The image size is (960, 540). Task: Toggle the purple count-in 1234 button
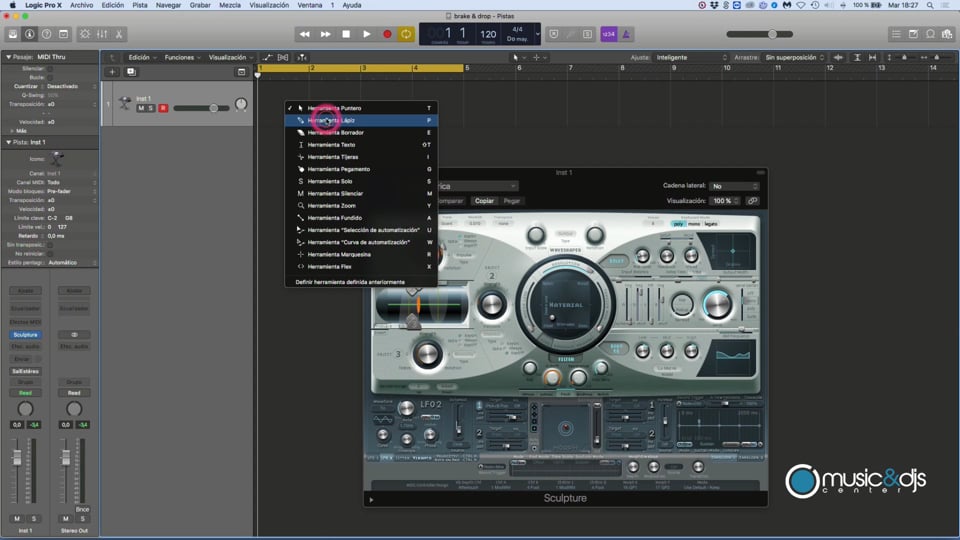(609, 34)
